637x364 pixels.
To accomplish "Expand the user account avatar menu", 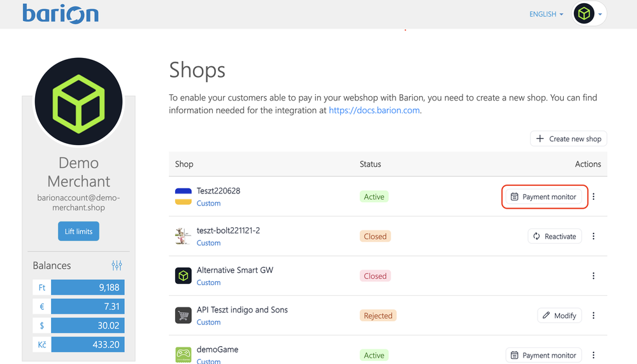I will click(589, 14).
